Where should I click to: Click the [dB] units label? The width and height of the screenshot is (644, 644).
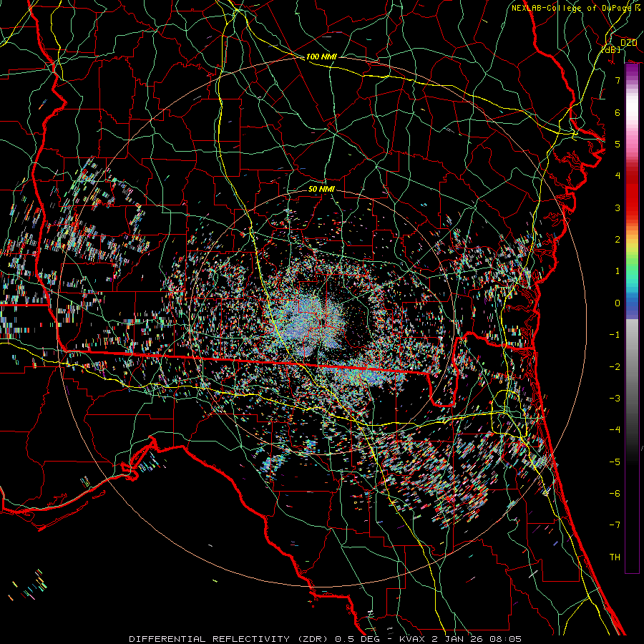611,49
